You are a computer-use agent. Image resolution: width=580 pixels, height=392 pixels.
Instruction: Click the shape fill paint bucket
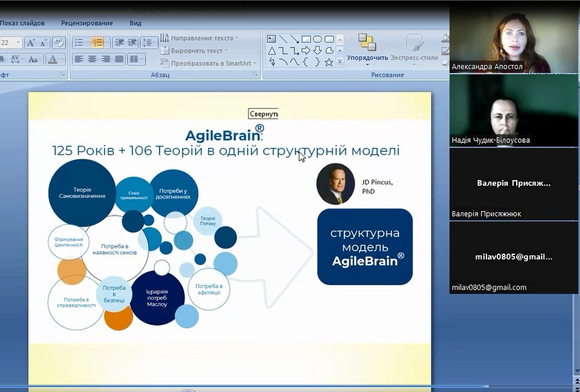coord(445,37)
